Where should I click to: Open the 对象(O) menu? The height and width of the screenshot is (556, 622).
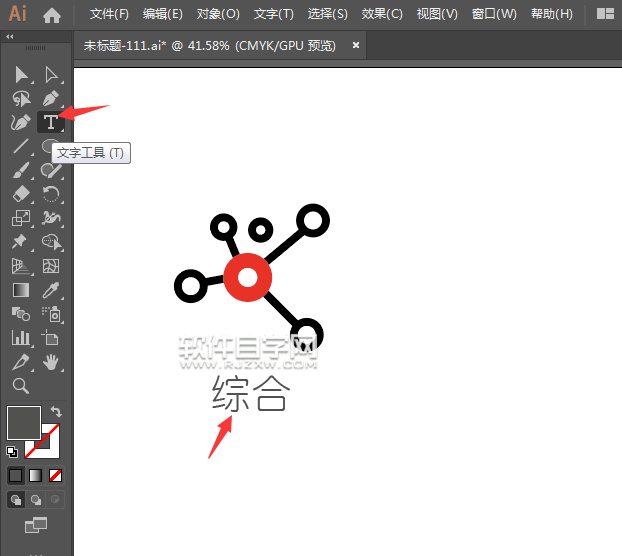218,14
